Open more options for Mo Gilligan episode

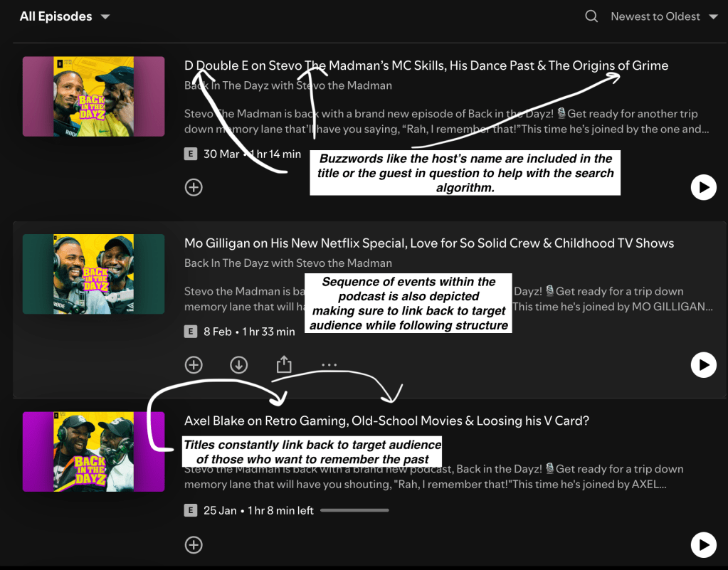coord(329,365)
